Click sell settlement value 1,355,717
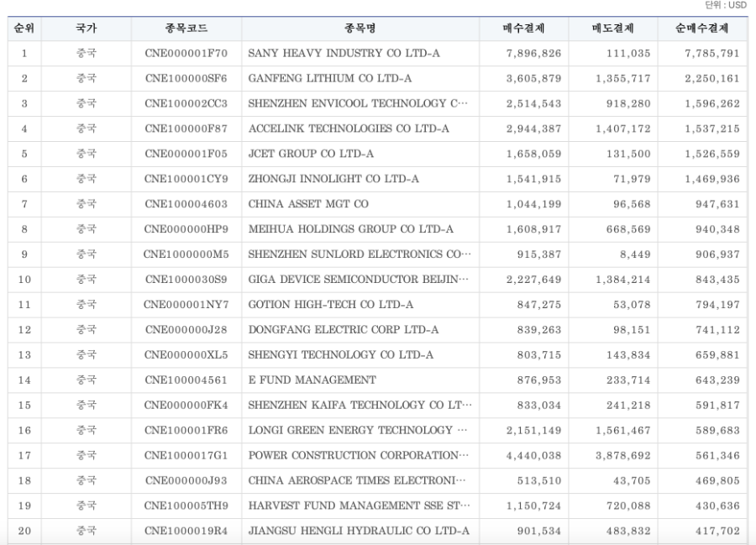 (623, 79)
